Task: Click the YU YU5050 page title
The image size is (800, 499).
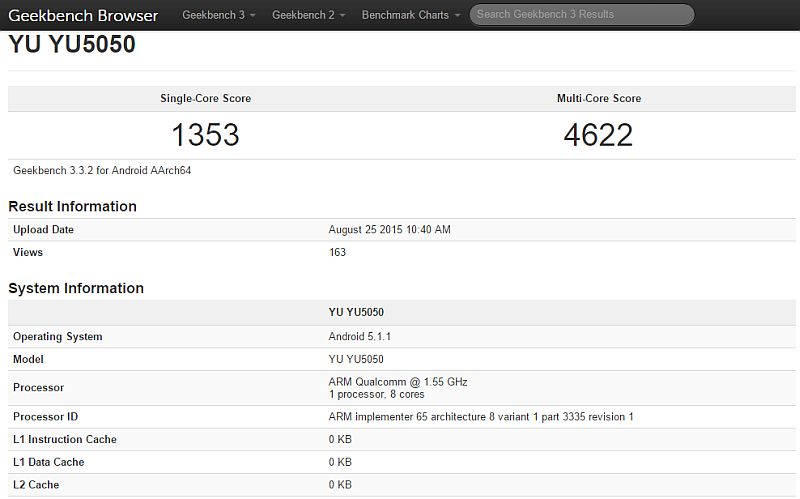Action: (x=72, y=45)
